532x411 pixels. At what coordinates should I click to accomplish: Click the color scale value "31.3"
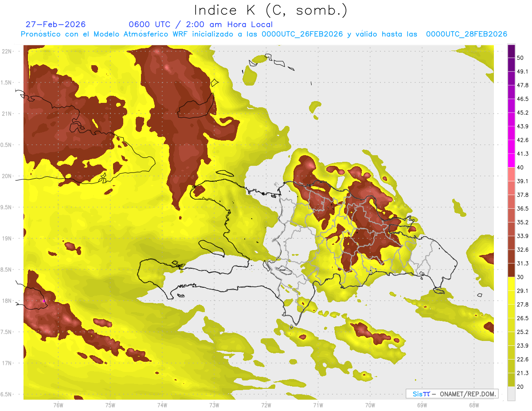pos(523,263)
